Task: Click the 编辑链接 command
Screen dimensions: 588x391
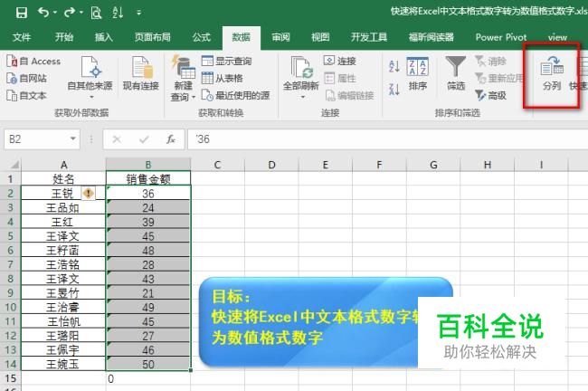Action: (349, 95)
